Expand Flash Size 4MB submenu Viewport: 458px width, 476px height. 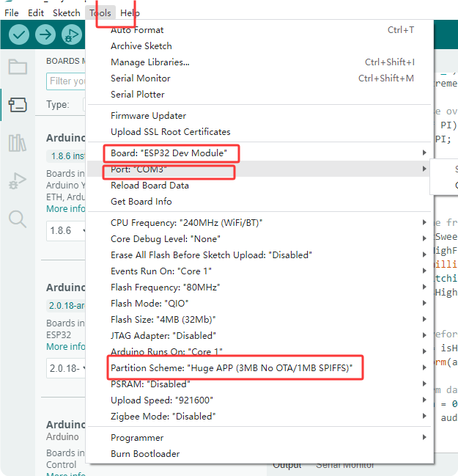point(259,319)
